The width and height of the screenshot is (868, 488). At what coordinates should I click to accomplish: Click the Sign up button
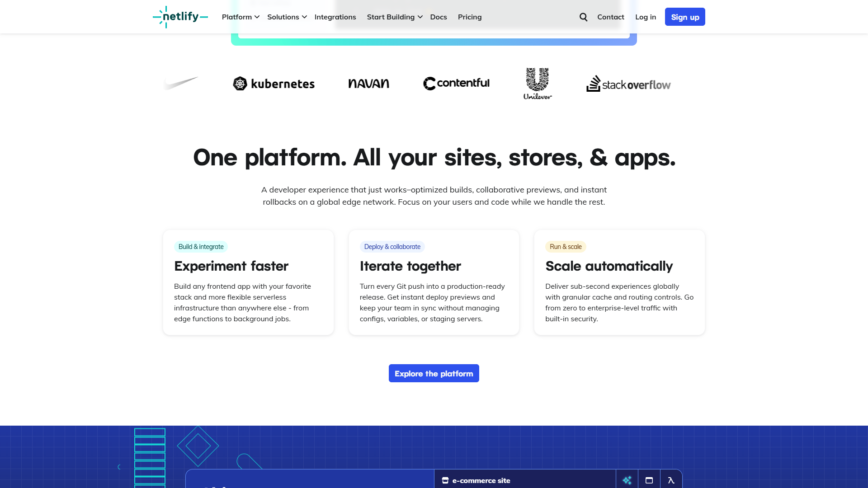click(684, 17)
